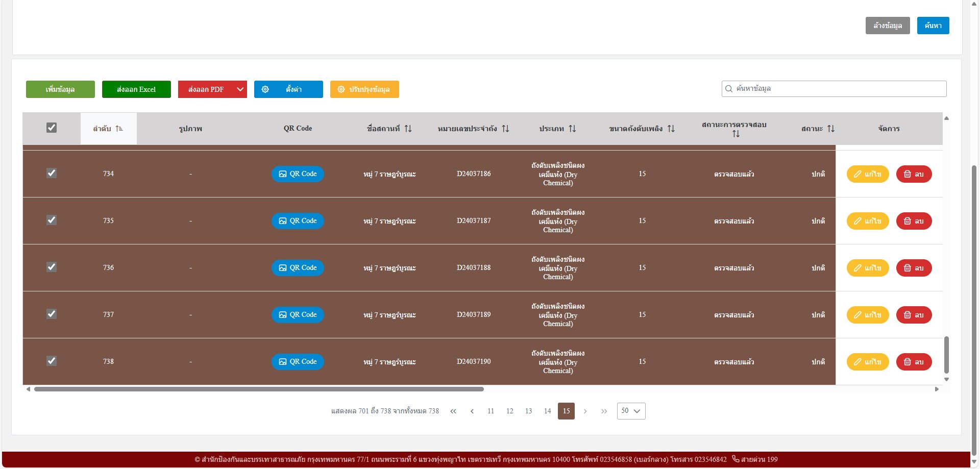Click the D24037186 cell
The width and height of the screenshot is (980, 469).
[x=474, y=174]
